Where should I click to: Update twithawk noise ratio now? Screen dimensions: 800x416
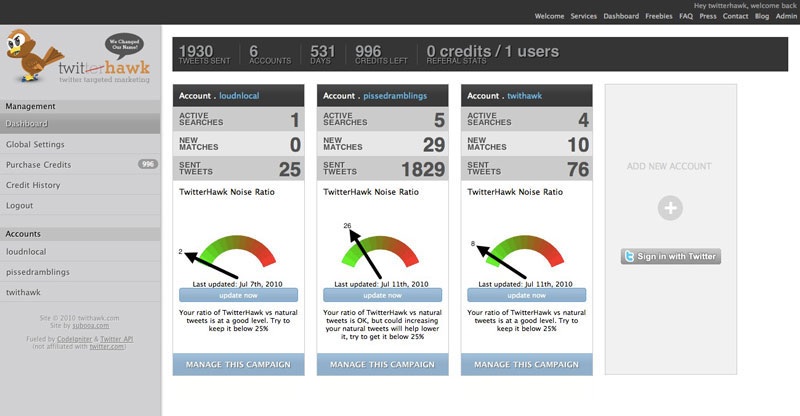[x=527, y=295]
